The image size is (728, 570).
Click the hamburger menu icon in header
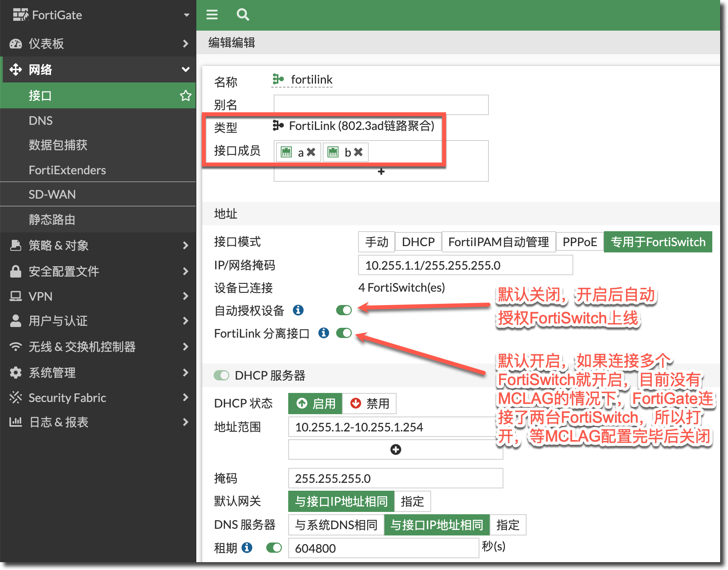212,15
